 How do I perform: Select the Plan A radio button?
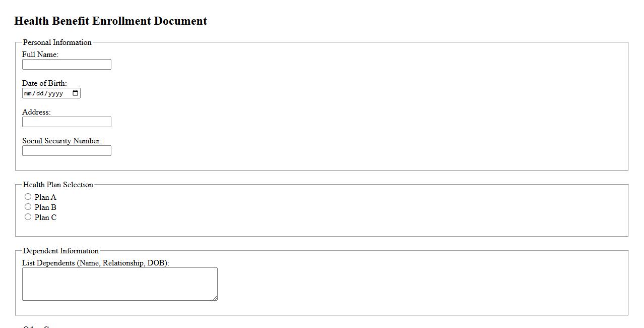click(28, 197)
